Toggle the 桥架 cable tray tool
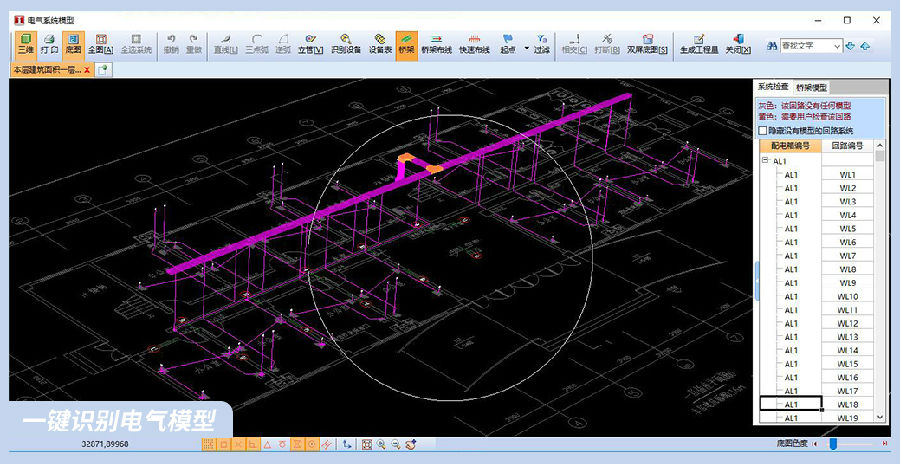This screenshot has height=464, width=900. (x=406, y=44)
